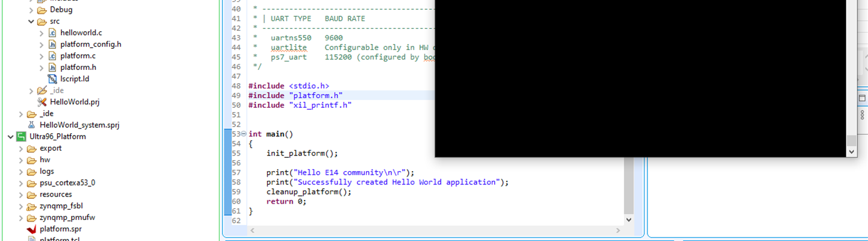Click the helloworld.c file icon
The height and width of the screenshot is (241, 868).
52,33
